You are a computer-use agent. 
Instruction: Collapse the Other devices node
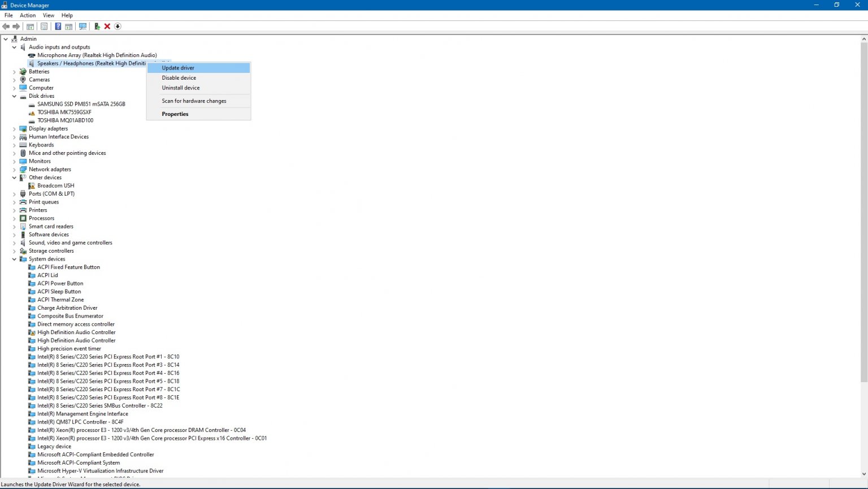pyautogui.click(x=14, y=178)
